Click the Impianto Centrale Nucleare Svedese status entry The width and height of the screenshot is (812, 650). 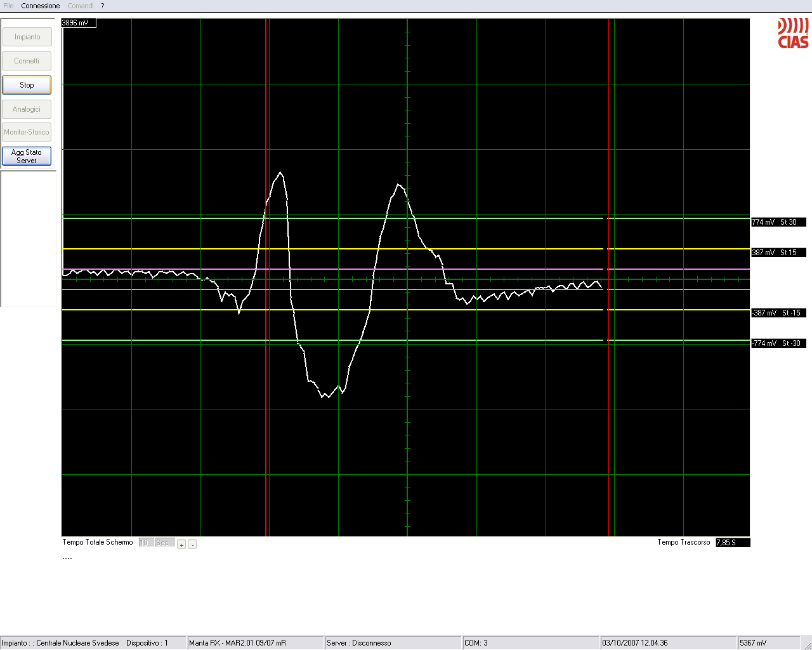pyautogui.click(x=93, y=643)
